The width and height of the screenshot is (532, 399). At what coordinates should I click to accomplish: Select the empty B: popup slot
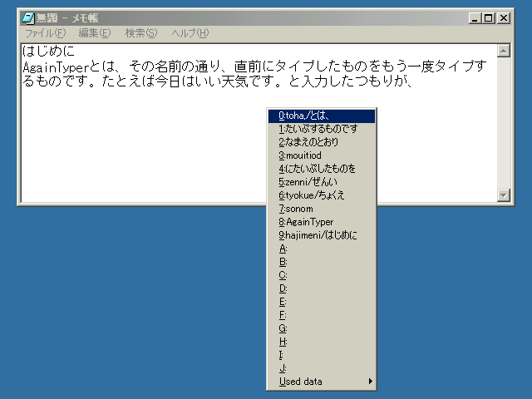click(322, 263)
